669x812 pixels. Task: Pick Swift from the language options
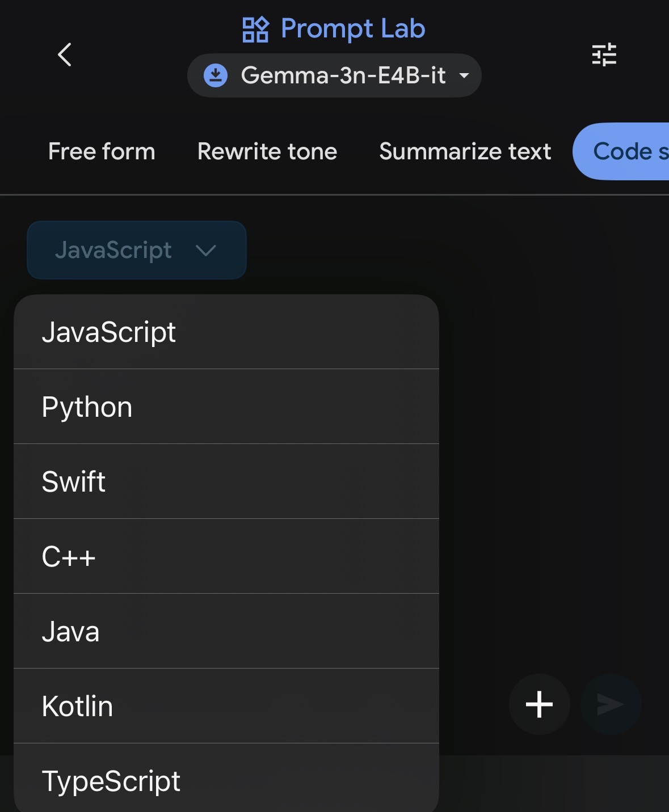pyautogui.click(x=226, y=482)
